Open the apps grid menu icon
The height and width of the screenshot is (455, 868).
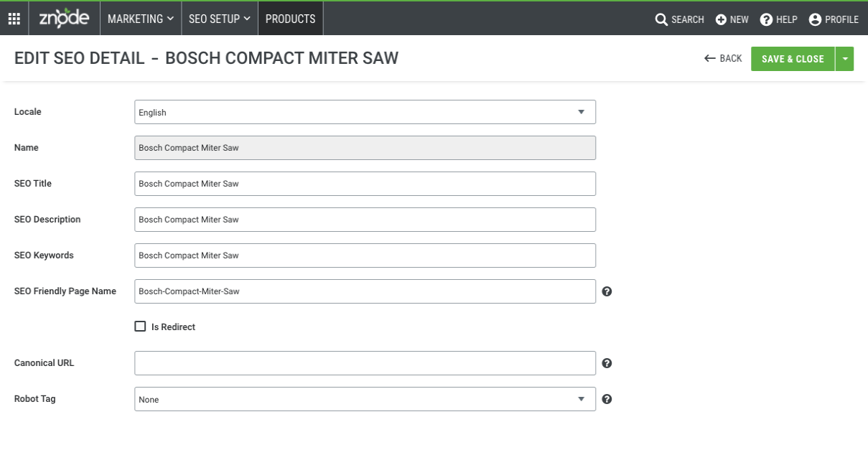14,19
